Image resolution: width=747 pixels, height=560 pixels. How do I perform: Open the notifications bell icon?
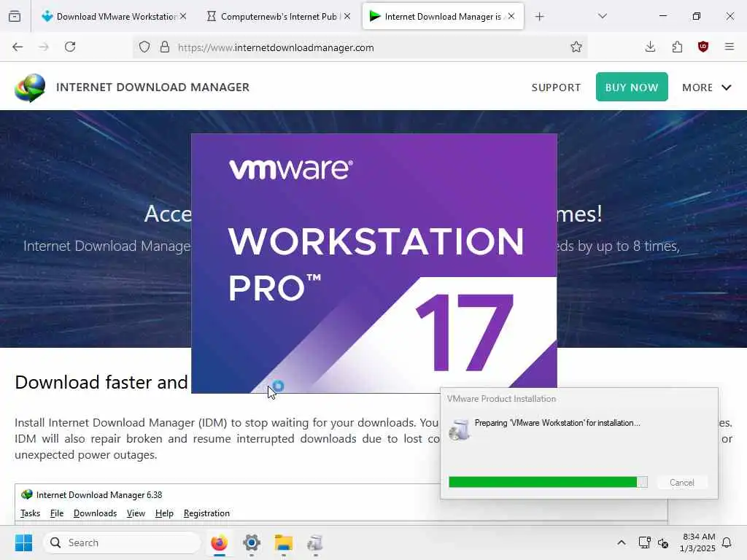(x=727, y=542)
